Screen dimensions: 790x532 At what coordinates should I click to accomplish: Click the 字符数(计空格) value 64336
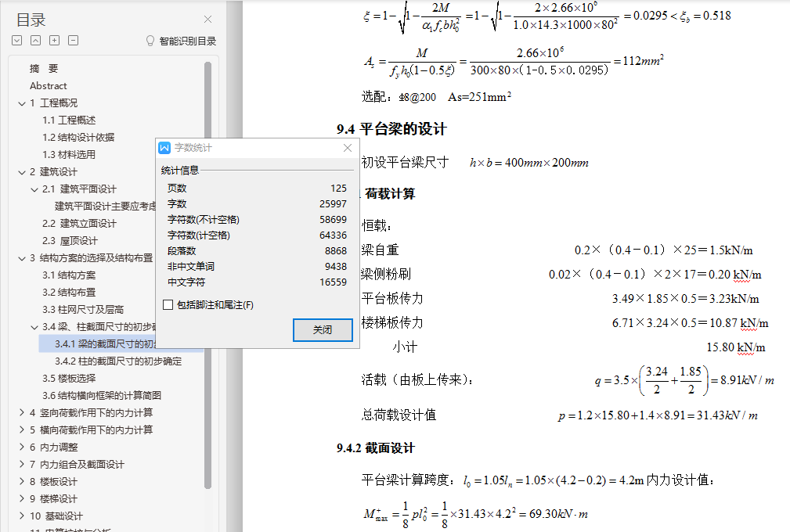(x=333, y=235)
